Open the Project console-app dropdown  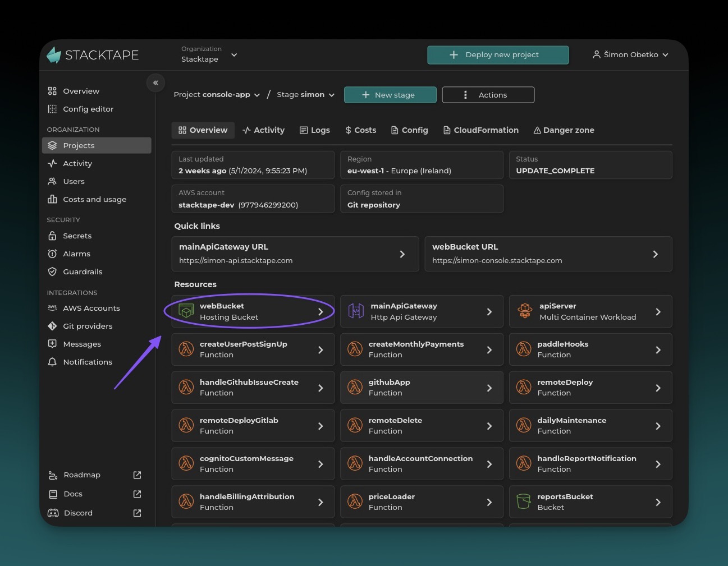pos(217,95)
